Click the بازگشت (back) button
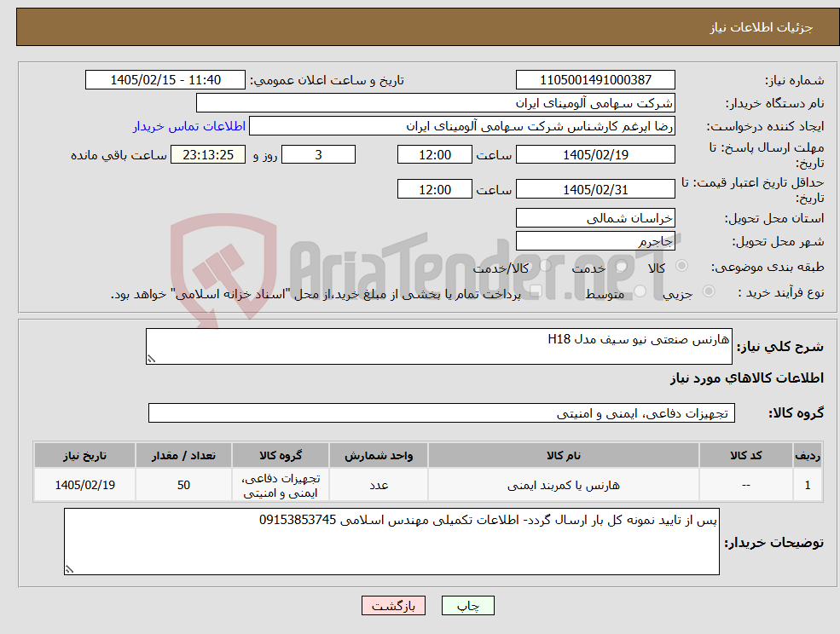 (393, 606)
